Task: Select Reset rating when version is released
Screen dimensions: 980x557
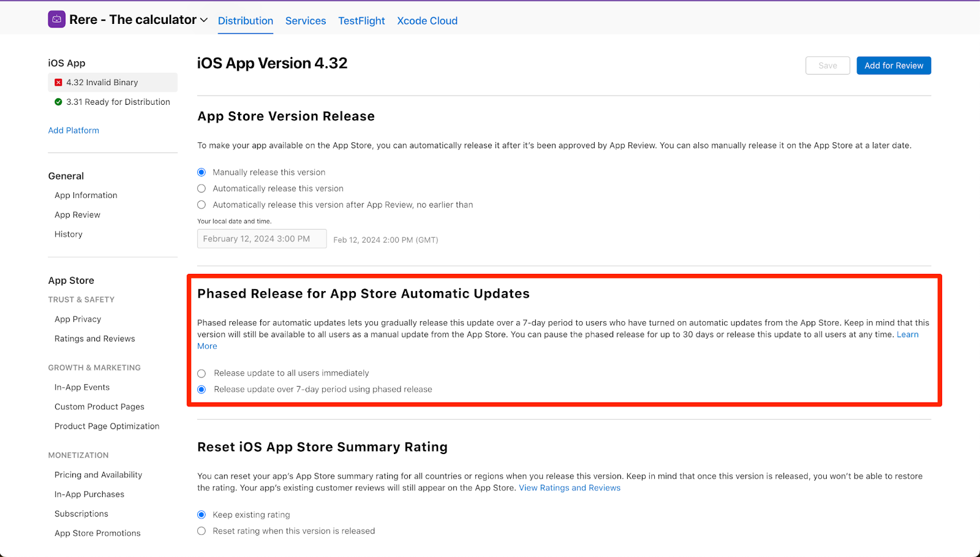Action: [x=202, y=531]
